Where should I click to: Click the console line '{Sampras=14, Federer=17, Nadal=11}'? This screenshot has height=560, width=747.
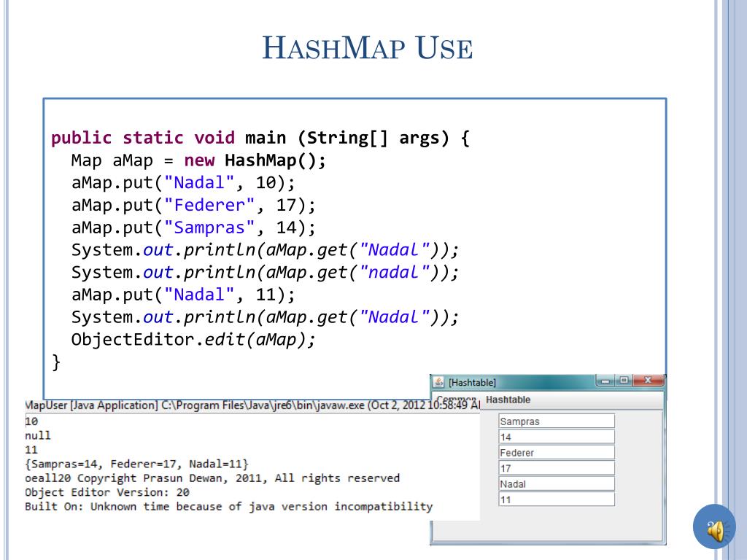pos(136,464)
